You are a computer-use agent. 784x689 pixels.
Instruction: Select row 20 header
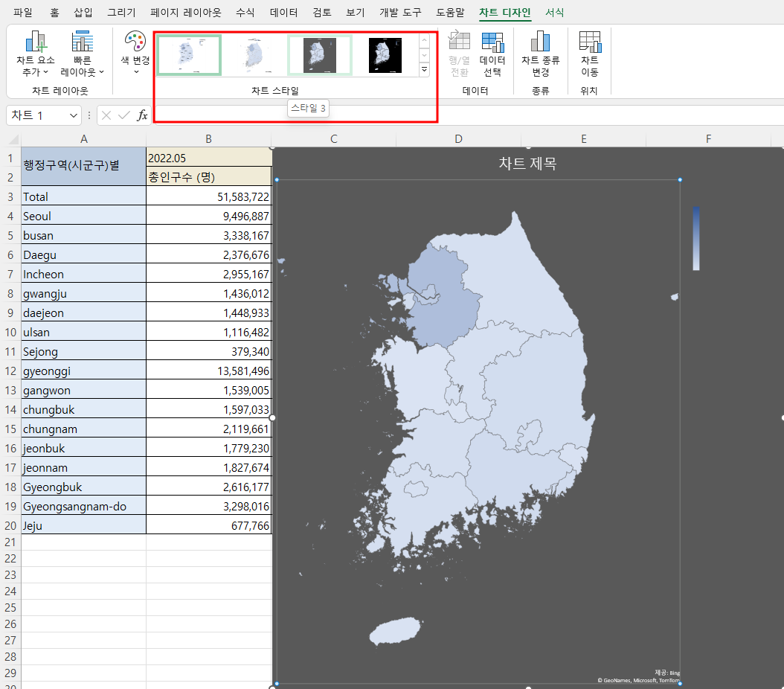click(10, 526)
